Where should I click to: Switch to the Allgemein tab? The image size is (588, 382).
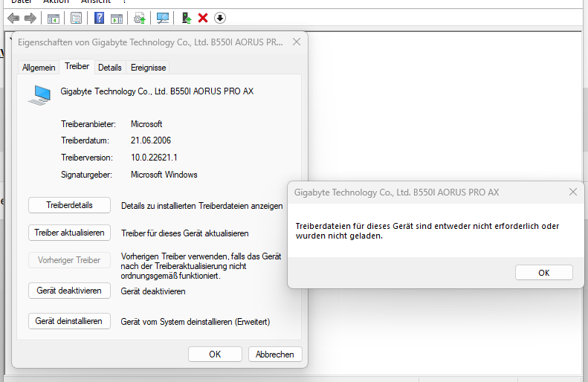point(39,68)
